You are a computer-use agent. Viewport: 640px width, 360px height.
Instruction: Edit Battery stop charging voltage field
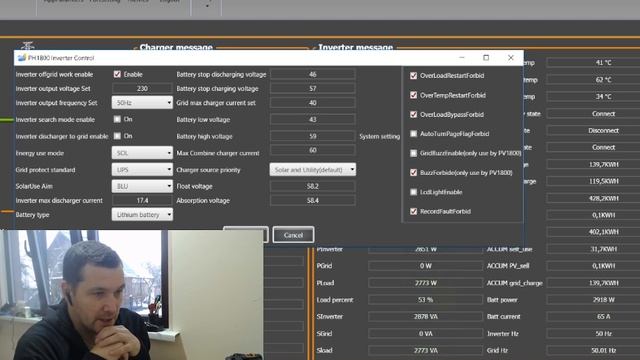click(313, 89)
